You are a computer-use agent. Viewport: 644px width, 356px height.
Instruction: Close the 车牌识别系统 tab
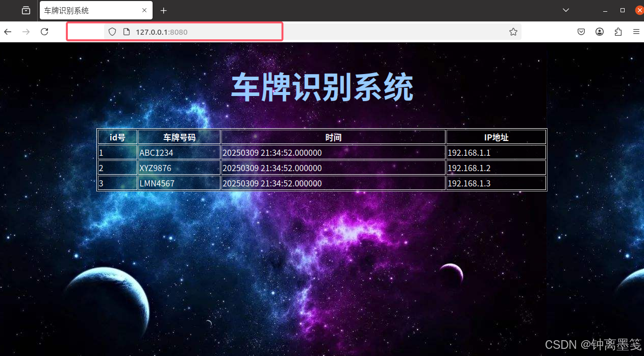(x=145, y=10)
